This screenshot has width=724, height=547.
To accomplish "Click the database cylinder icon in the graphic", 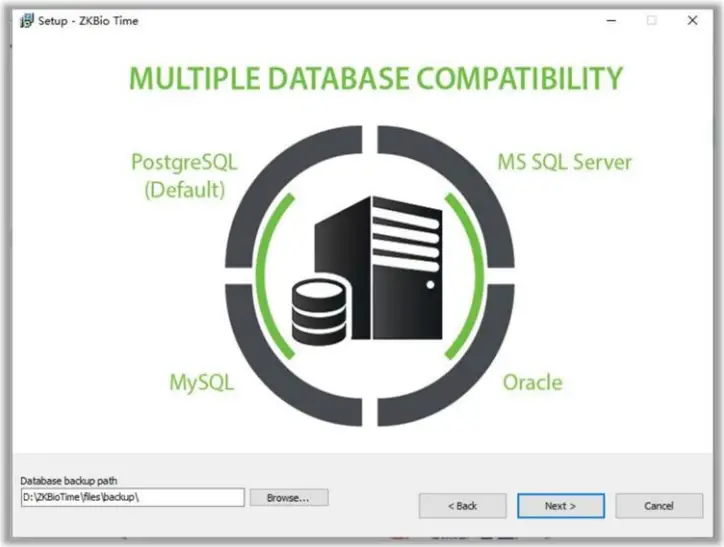I will pos(319,313).
